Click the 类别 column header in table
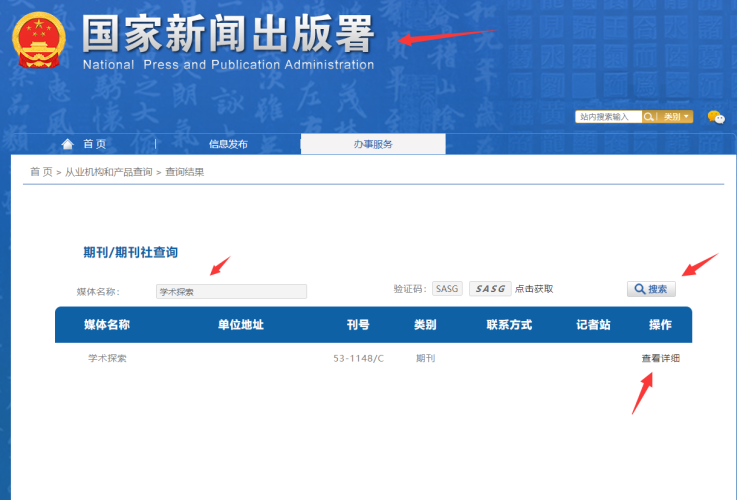 point(425,325)
